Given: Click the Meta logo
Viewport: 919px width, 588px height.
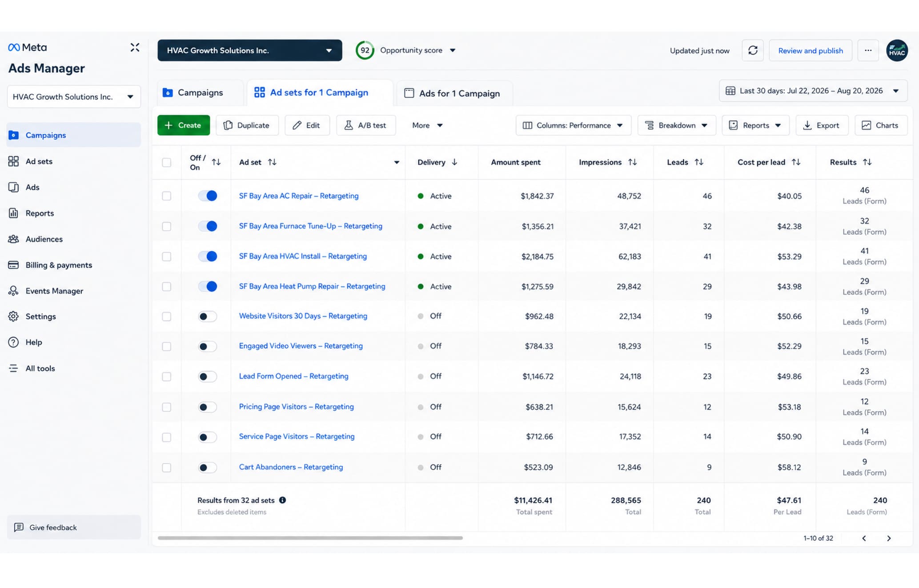Looking at the screenshot, I should coord(28,47).
